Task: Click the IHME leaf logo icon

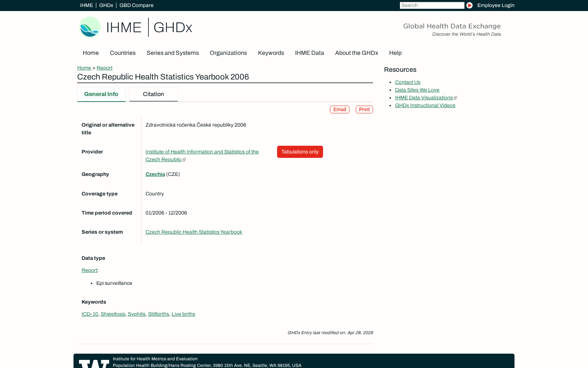Action: click(90, 27)
